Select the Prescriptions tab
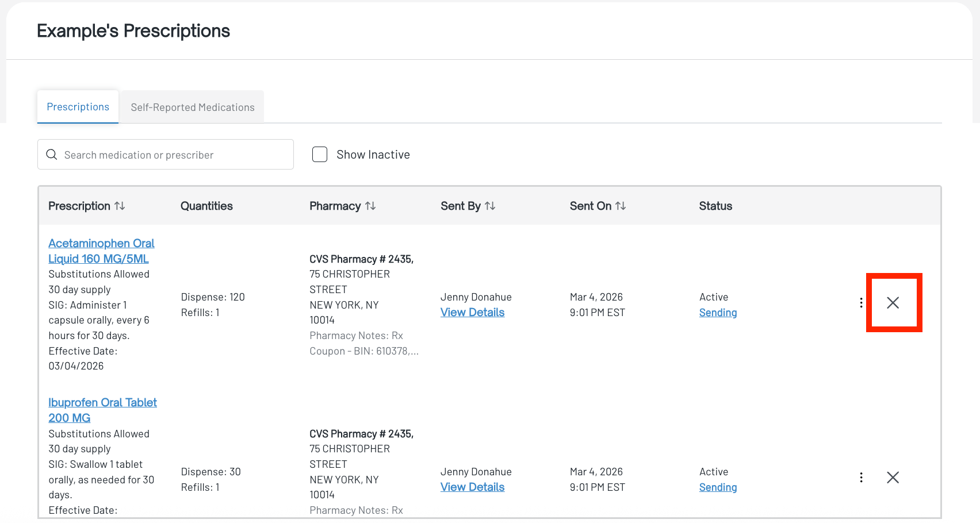 click(78, 107)
